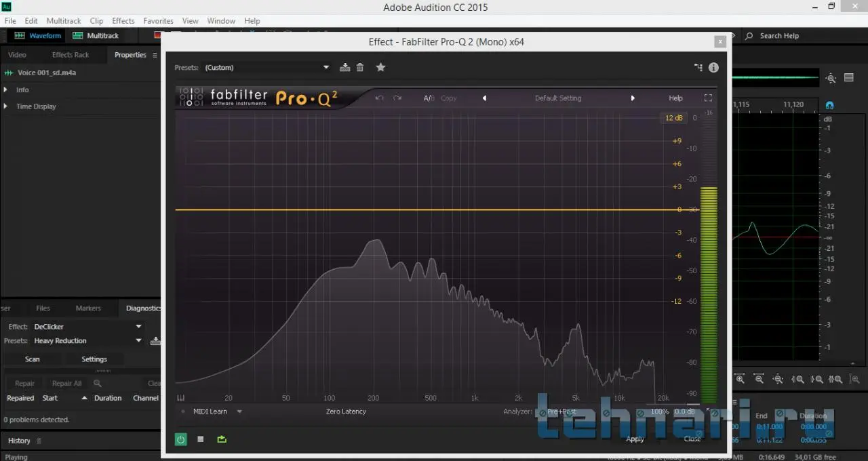Go to next Pro-Q preset
The width and height of the screenshot is (868, 461).
point(633,98)
